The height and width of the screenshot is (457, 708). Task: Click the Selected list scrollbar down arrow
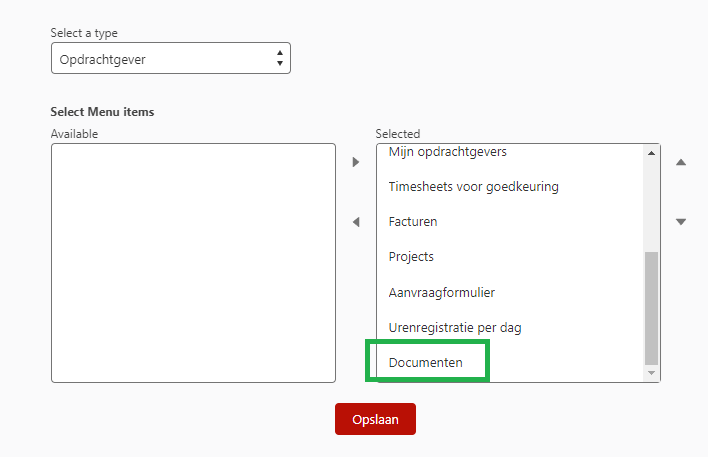[652, 373]
